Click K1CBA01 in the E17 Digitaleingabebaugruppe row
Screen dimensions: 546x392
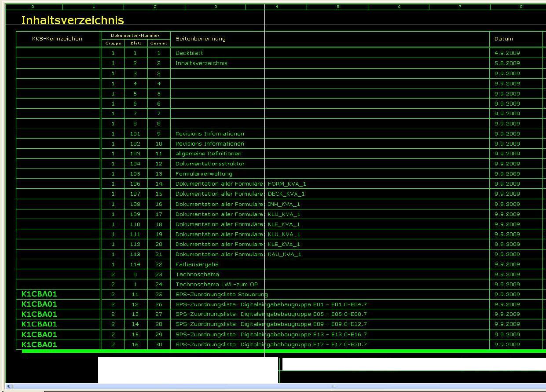pos(39,344)
